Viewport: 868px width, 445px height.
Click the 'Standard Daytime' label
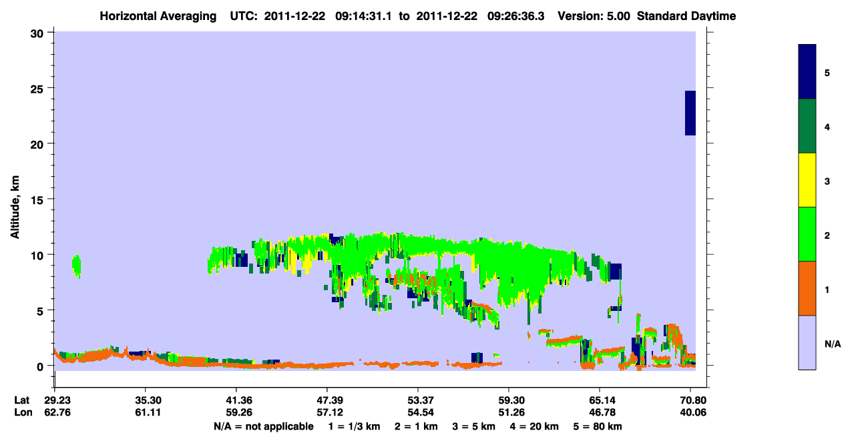tap(686, 16)
